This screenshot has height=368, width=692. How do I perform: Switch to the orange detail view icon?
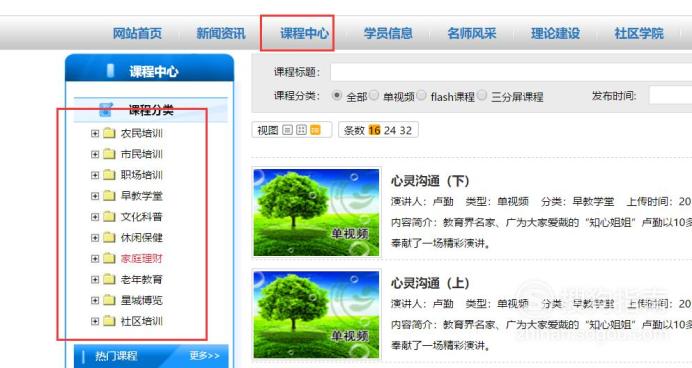click(x=315, y=130)
